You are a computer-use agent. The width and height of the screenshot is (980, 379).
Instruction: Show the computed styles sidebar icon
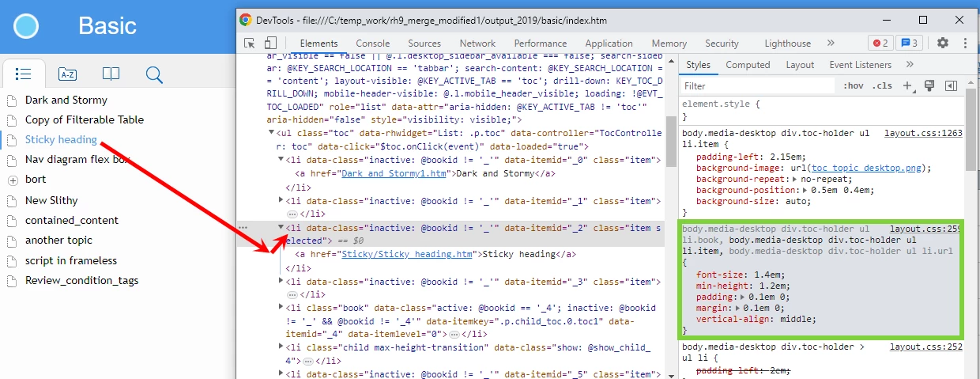click(952, 85)
